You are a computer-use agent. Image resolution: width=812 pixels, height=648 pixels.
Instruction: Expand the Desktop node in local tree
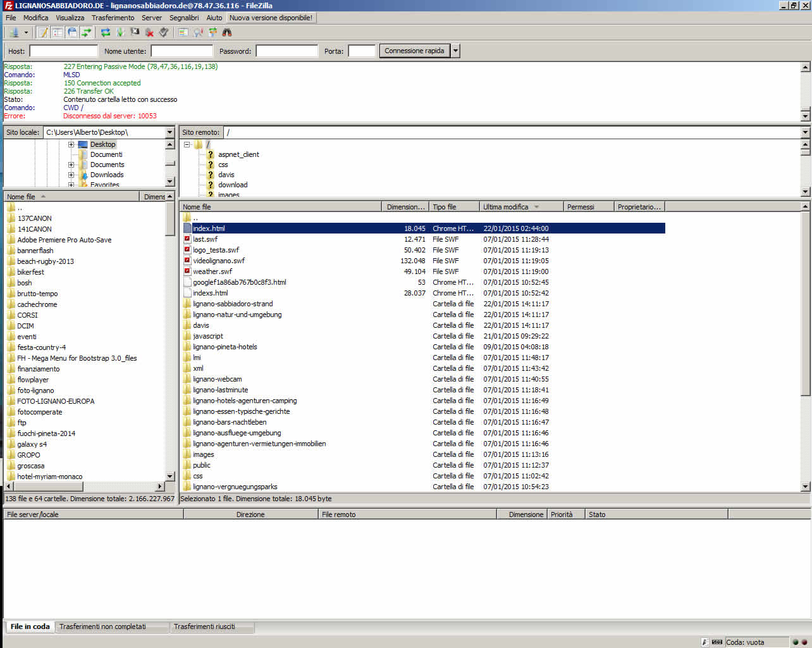pos(71,144)
